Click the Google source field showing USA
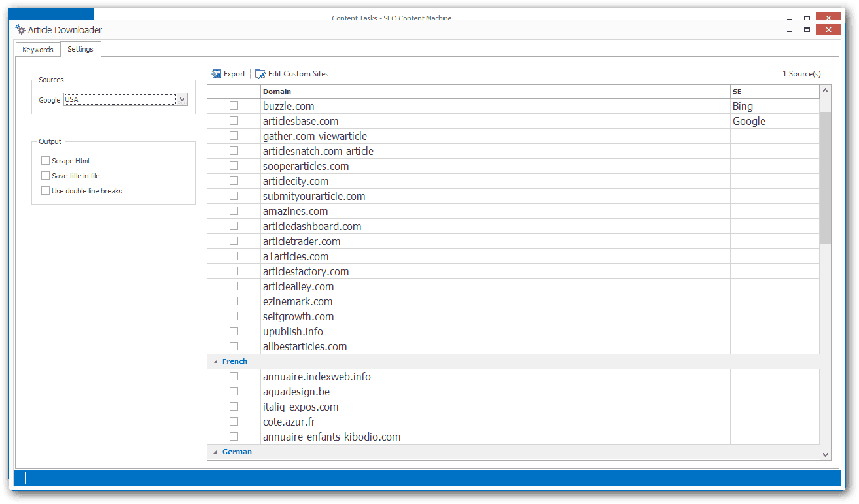This screenshot has height=504, width=859. 120,99
